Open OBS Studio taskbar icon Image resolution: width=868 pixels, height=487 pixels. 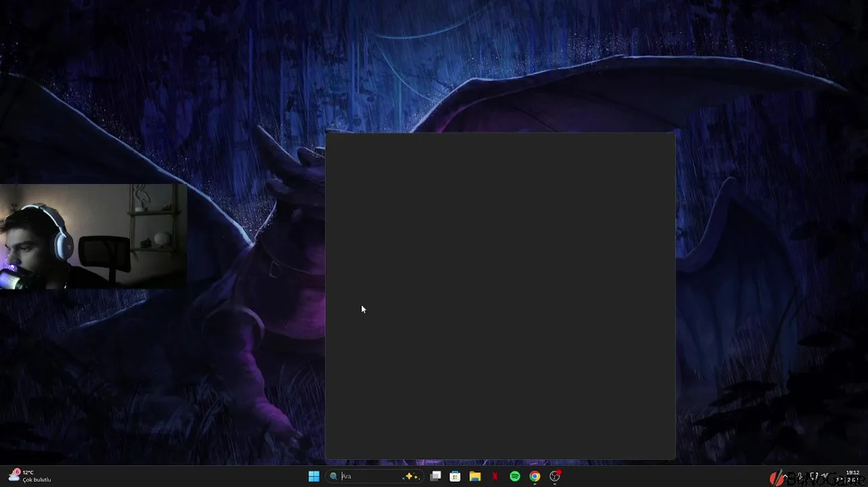[555, 476]
